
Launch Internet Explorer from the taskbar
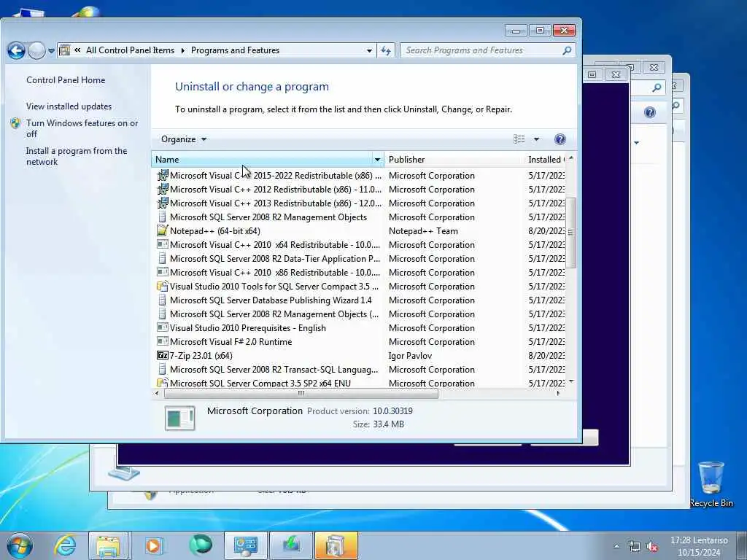(64, 545)
